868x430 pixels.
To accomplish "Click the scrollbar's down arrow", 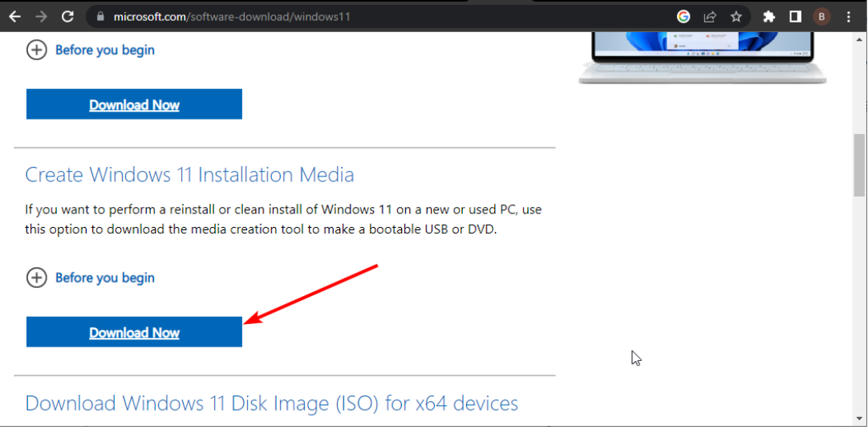I will (859, 419).
